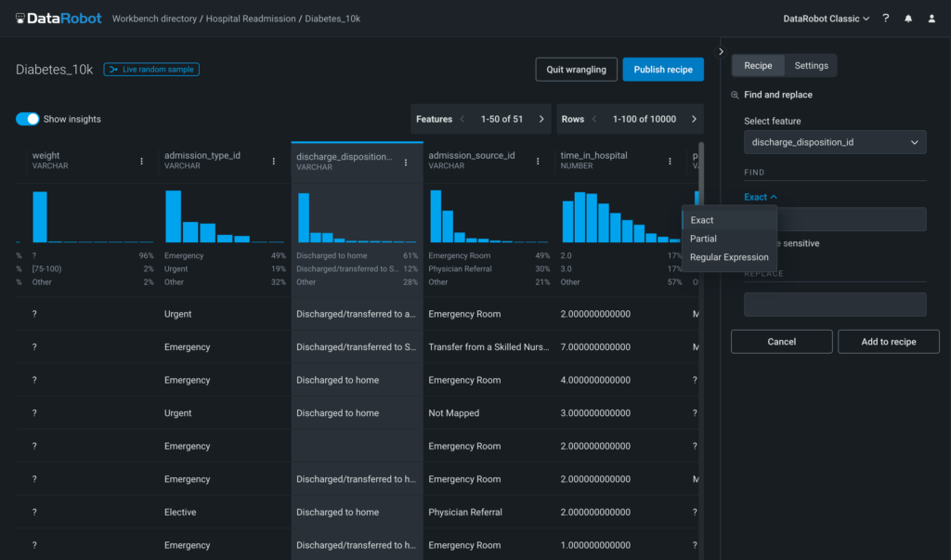Toggle Show insights switch
951x560 pixels.
click(27, 119)
